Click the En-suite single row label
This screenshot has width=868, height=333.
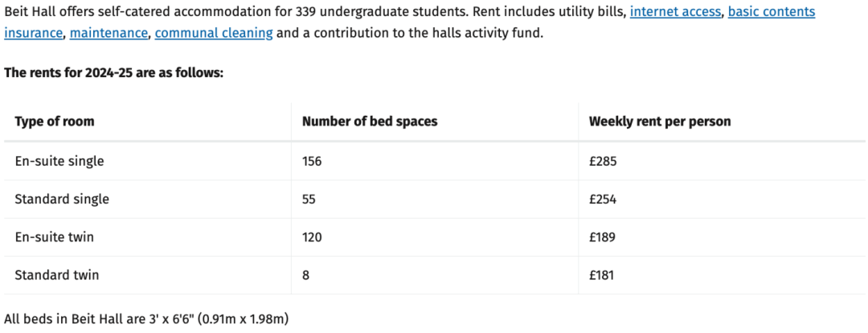click(x=59, y=161)
